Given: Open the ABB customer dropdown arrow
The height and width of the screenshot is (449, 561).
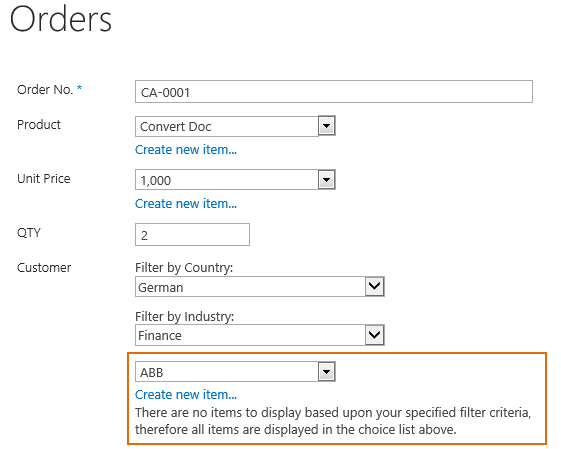Looking at the screenshot, I should coord(326,372).
